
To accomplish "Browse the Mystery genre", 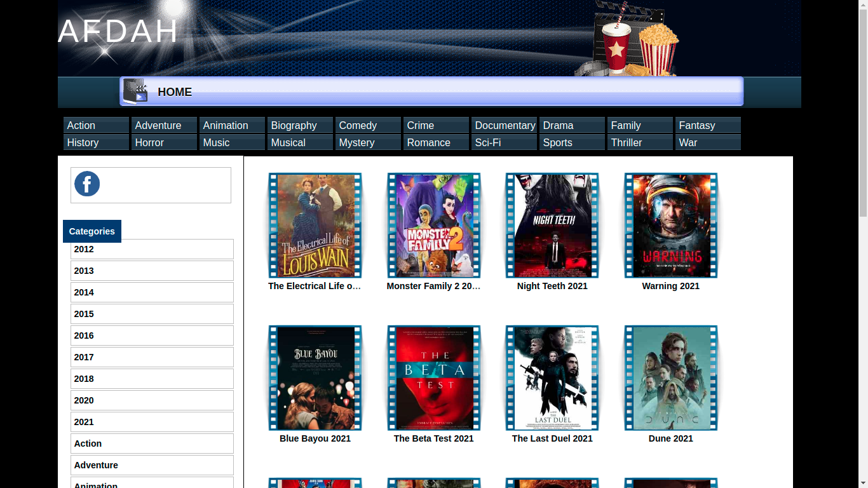I will pyautogui.click(x=368, y=142).
